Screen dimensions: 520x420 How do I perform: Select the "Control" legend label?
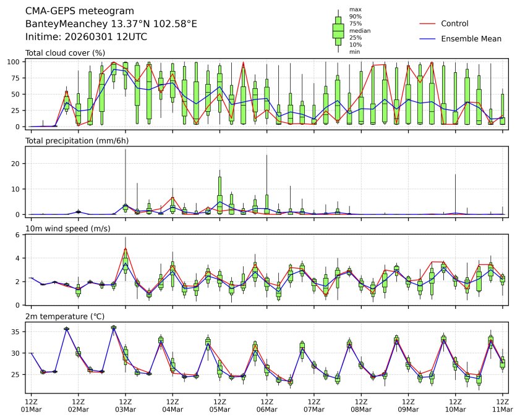454,23
